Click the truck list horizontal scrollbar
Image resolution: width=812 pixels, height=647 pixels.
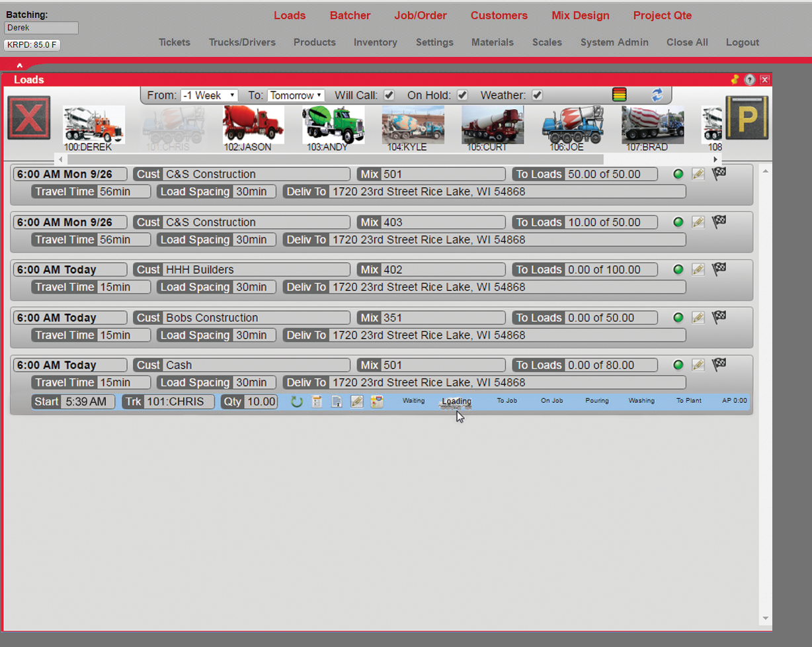tap(335, 159)
